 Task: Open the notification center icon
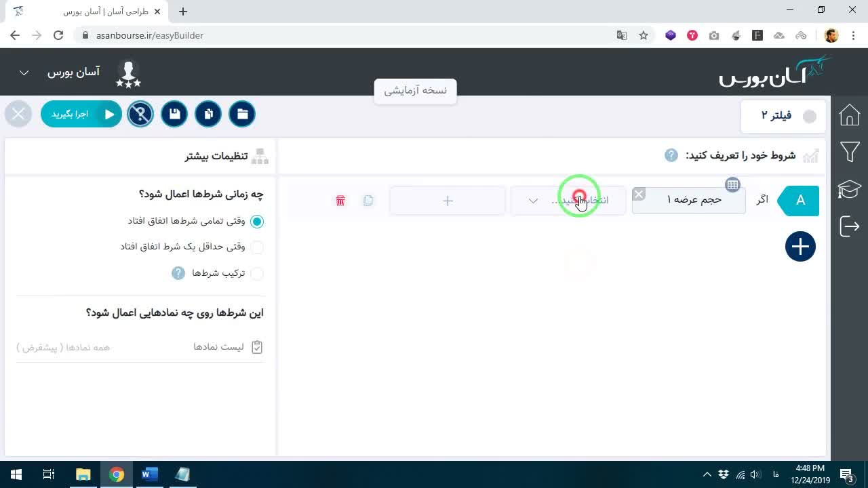click(x=846, y=474)
